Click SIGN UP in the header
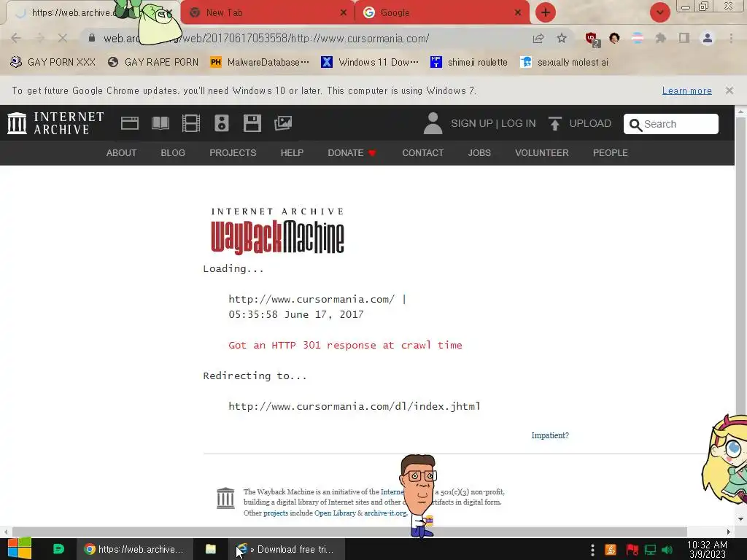Image resolution: width=747 pixels, height=560 pixels. pyautogui.click(x=472, y=123)
